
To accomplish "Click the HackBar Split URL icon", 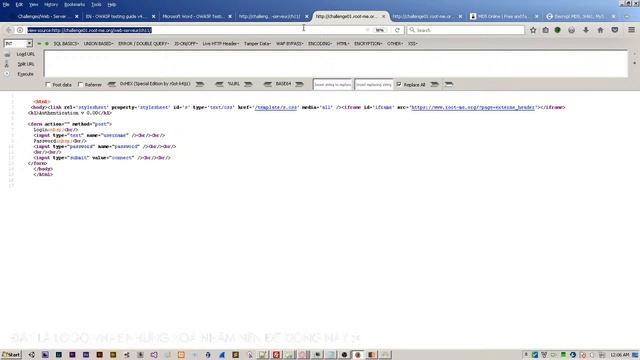I will pyautogui.click(x=7, y=64).
